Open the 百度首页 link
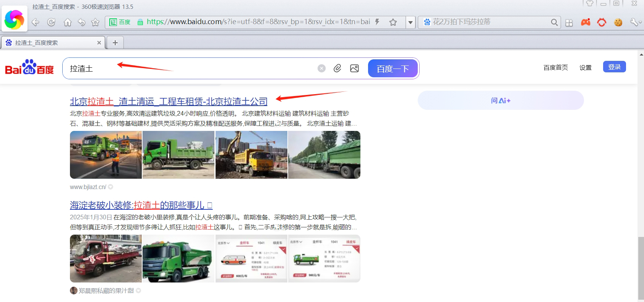 555,67
